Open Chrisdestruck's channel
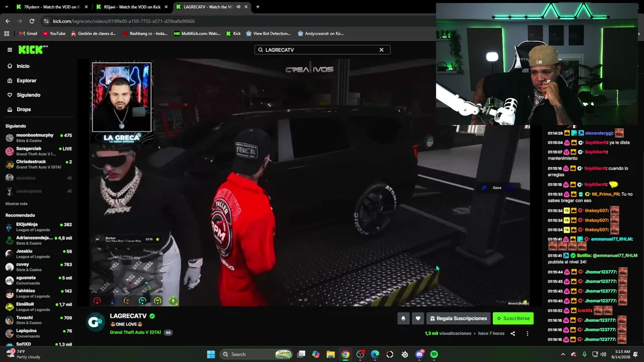 [x=39, y=164]
